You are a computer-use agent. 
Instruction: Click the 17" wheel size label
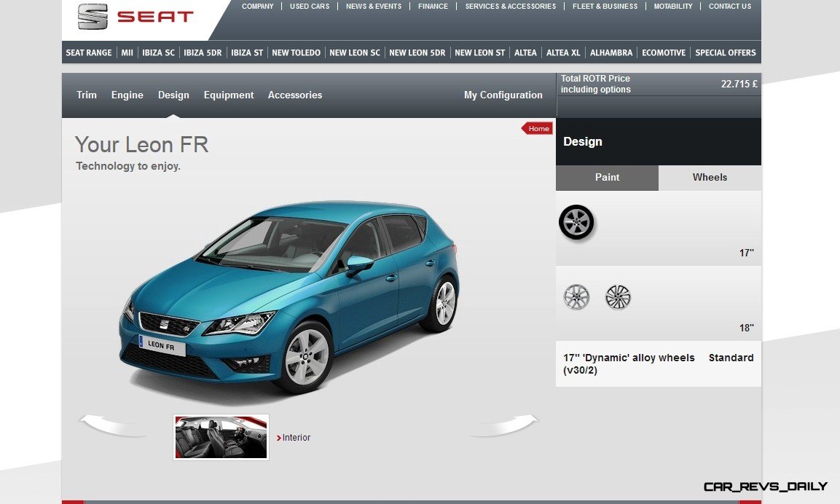coord(747,253)
